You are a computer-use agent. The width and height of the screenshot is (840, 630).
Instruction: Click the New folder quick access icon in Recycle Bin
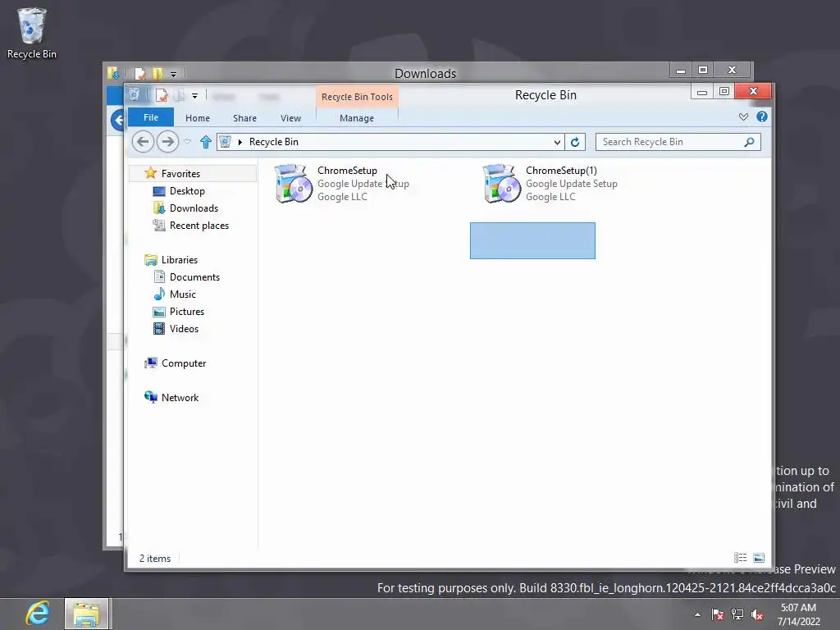(x=179, y=96)
